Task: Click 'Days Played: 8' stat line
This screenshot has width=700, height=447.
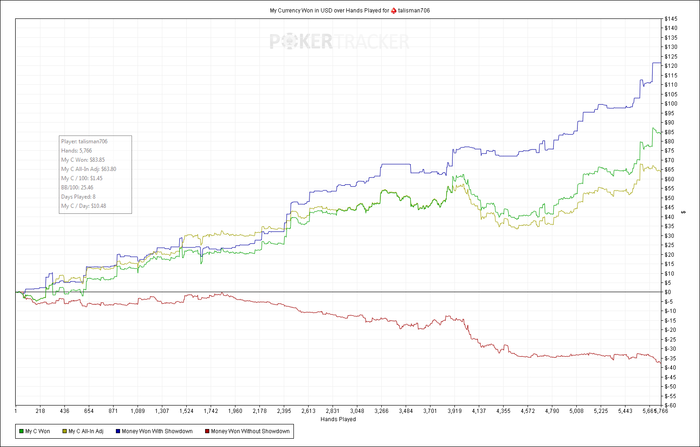Action: coord(79,197)
